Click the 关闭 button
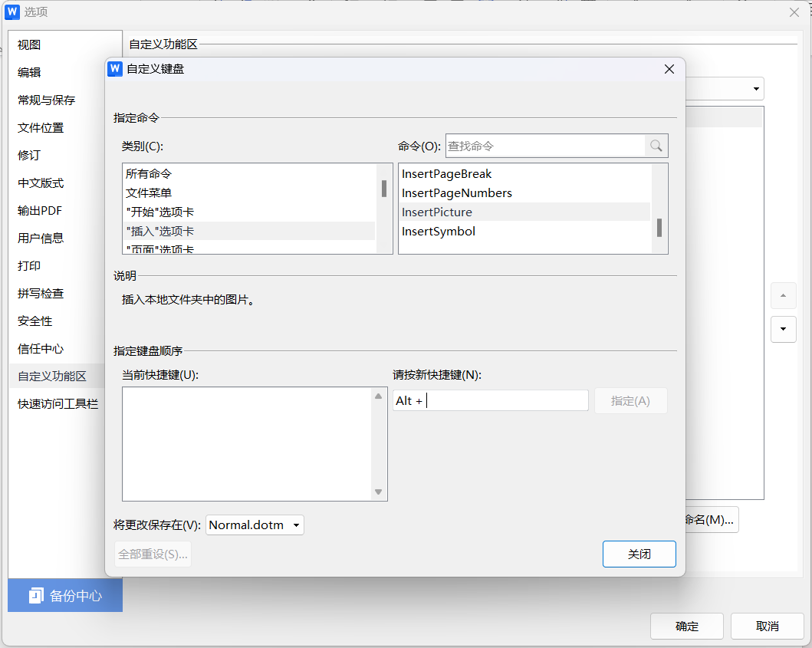 click(x=639, y=554)
